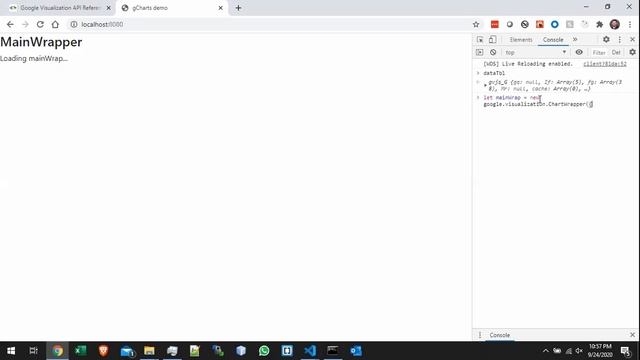
Task: Select the Console tab in DevTools
Action: pos(553,40)
